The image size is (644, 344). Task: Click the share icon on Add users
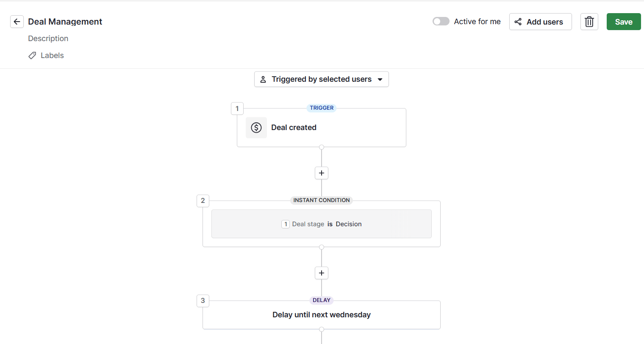[518, 21]
